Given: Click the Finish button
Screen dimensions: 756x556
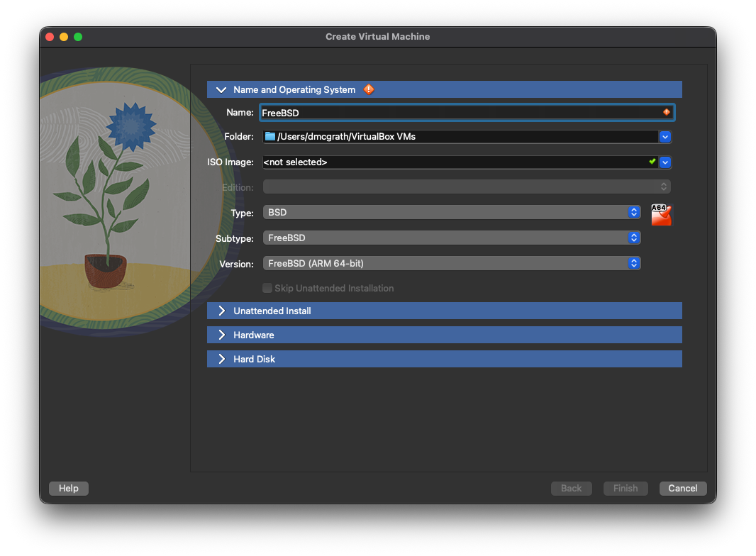Looking at the screenshot, I should [x=626, y=489].
